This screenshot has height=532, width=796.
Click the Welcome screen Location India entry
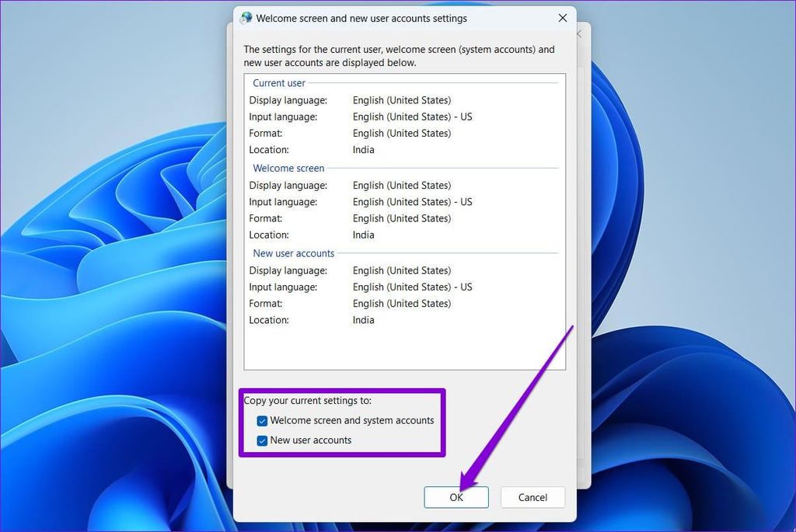click(363, 235)
